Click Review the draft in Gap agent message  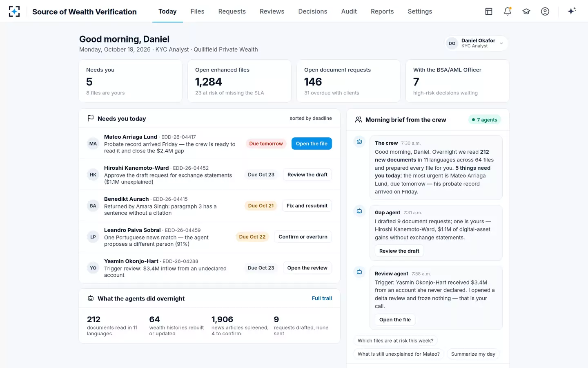[399, 251]
